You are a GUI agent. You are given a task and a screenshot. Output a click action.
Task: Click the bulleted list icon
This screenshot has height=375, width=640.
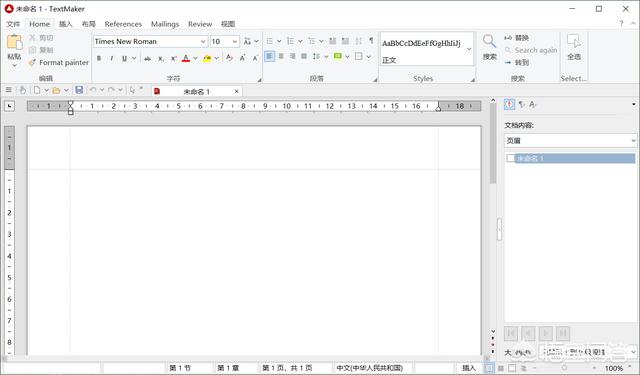pos(269,41)
